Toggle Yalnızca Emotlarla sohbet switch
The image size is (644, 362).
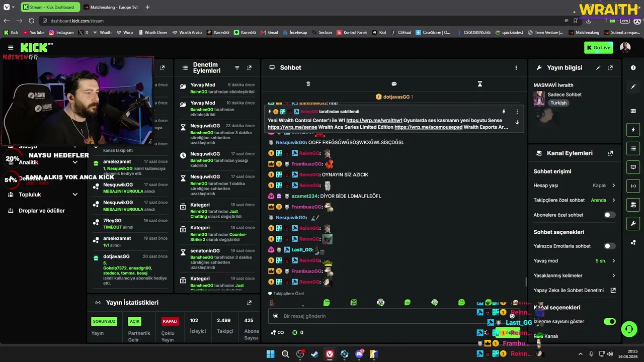point(609,246)
